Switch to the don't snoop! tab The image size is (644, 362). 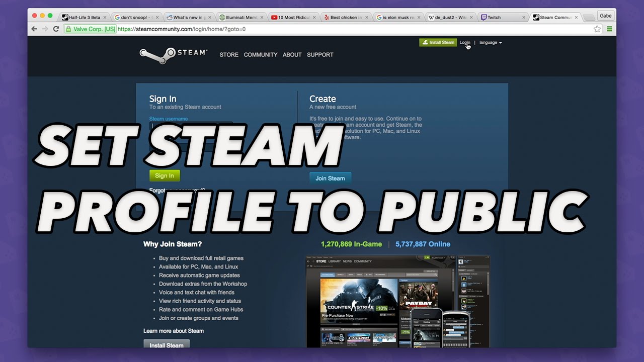tap(136, 18)
